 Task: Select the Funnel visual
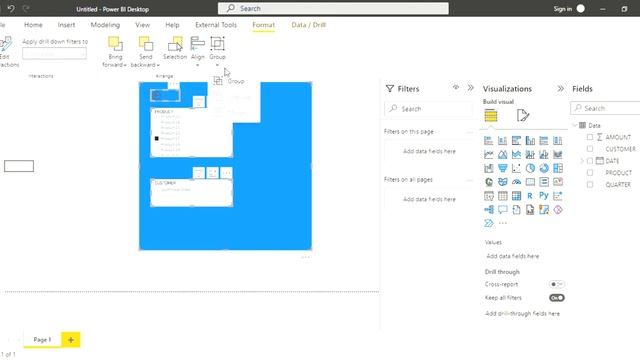[x=502, y=168]
